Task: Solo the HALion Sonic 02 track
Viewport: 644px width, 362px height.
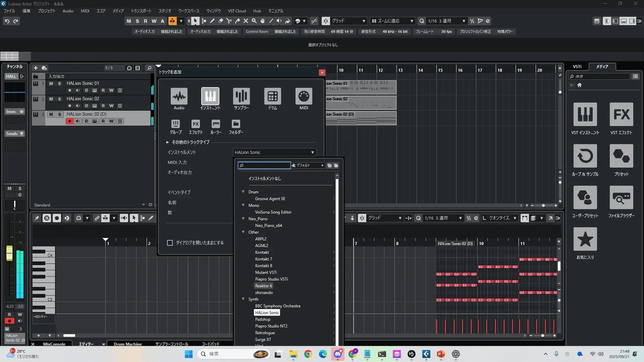Action: pos(59,99)
